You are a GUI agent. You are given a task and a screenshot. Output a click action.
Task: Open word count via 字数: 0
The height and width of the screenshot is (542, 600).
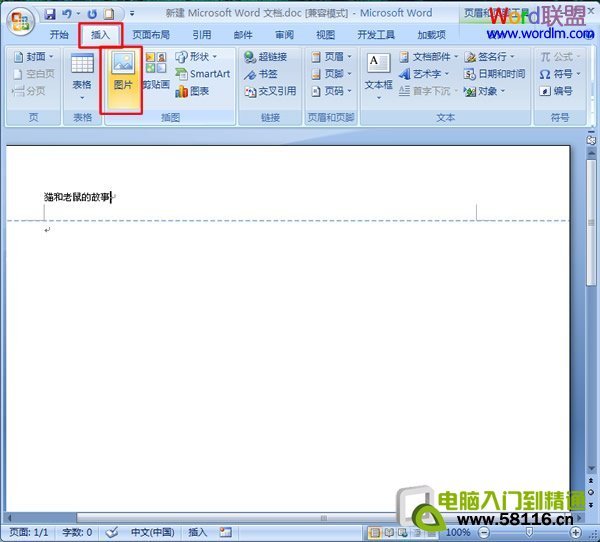point(77,532)
